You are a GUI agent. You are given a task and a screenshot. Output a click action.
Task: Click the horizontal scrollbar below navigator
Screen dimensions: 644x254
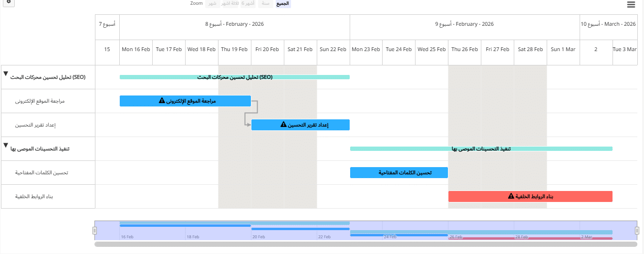click(365, 244)
